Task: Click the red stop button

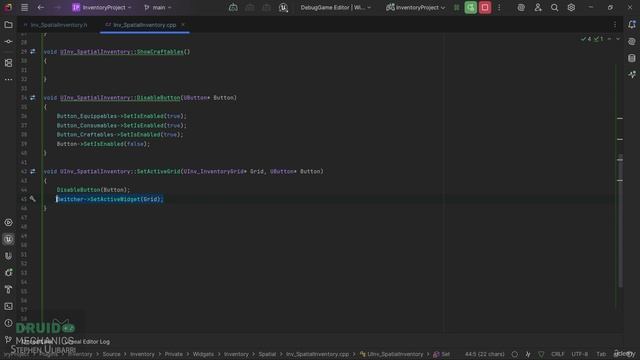Action: [x=485, y=7]
